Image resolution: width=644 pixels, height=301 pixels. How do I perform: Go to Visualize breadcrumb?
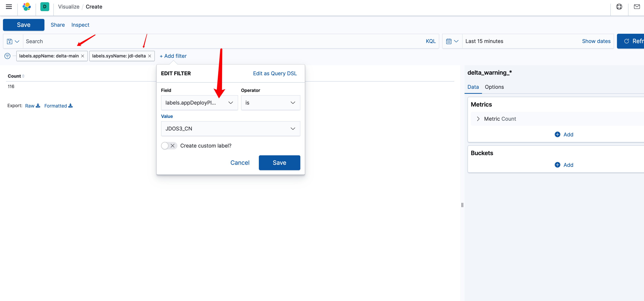[x=69, y=7]
